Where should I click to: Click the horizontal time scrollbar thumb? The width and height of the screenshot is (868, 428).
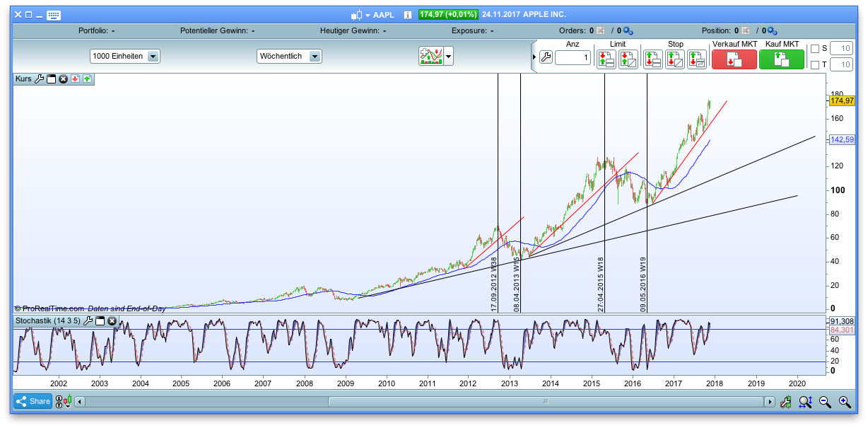546,402
